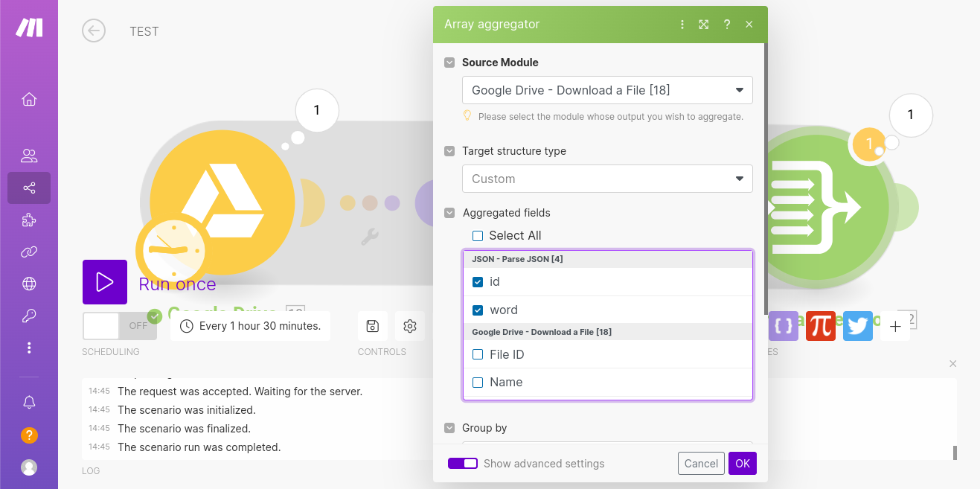Open the user profile avatar
The width and height of the screenshot is (980, 489).
[29, 467]
